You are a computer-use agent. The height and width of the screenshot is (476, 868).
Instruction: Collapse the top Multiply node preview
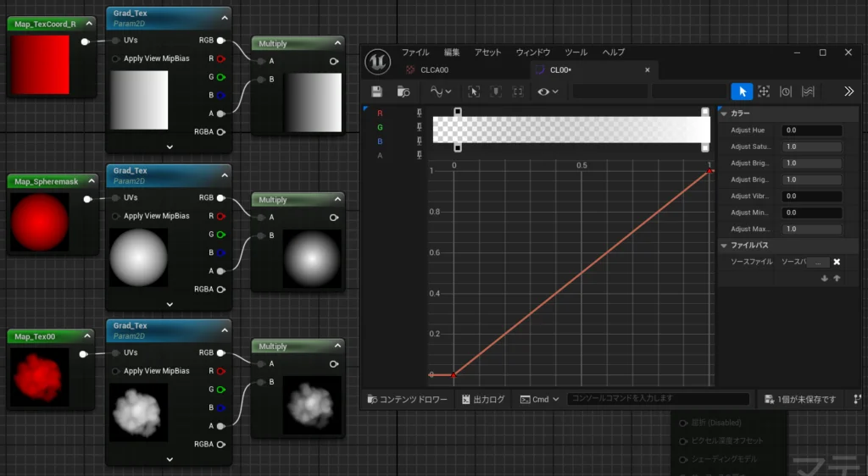337,43
